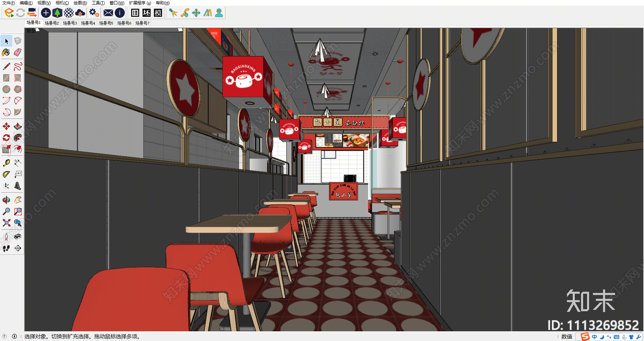Click the list table plugin icon
This screenshot has width=644, height=341.
click(x=135, y=13)
